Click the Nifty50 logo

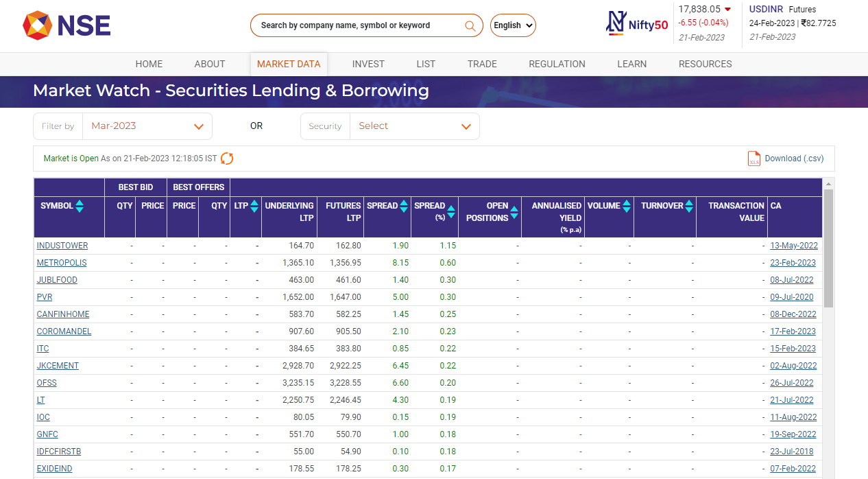(x=637, y=24)
